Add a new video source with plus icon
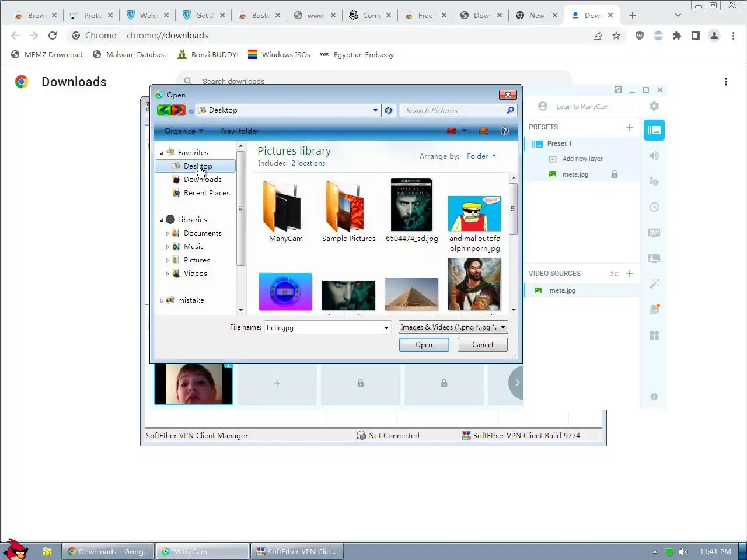This screenshot has height=560, width=747. click(630, 274)
